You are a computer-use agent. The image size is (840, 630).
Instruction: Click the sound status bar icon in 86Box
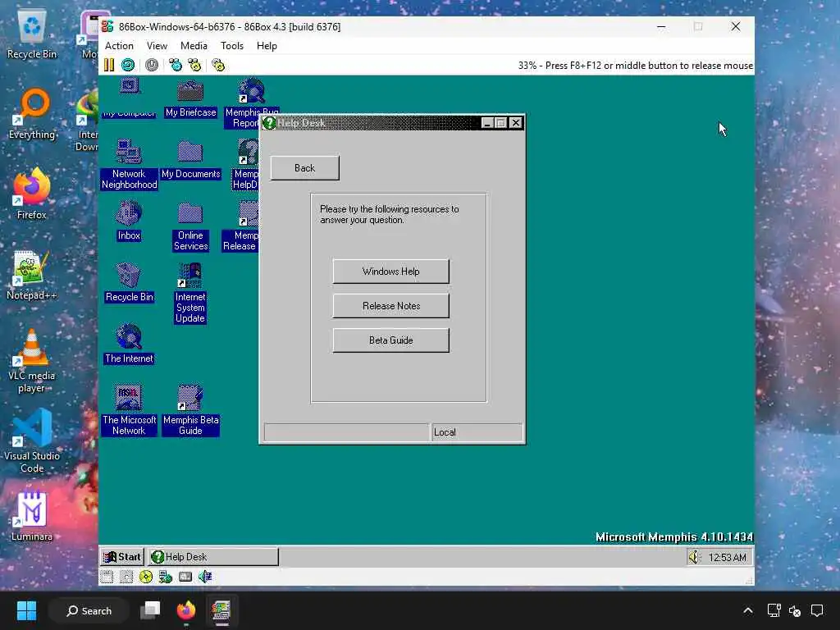coord(205,577)
